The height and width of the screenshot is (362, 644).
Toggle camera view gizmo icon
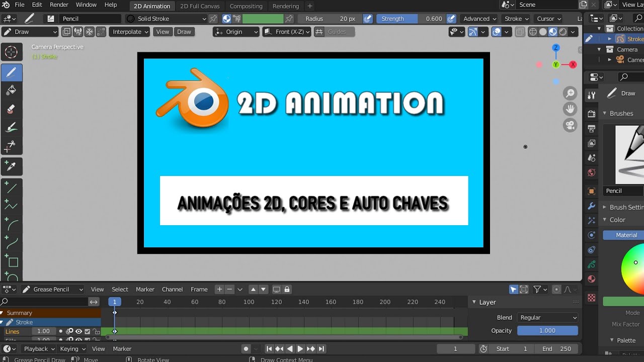coord(570,125)
